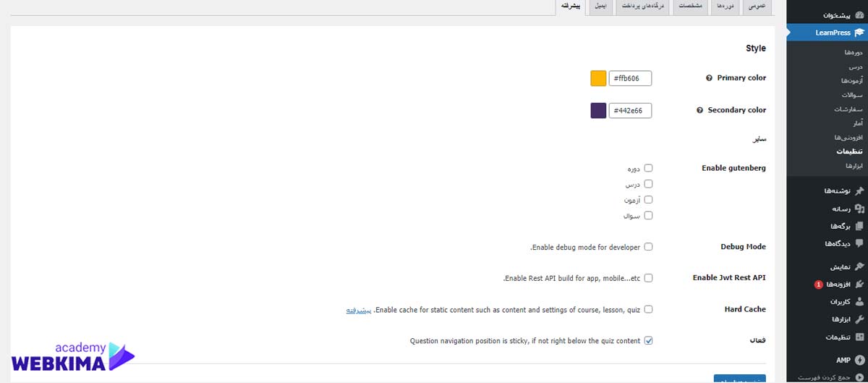The height and width of the screenshot is (383, 868).
Task: Open the purple Secondary color swatch
Action: pyautogui.click(x=598, y=110)
